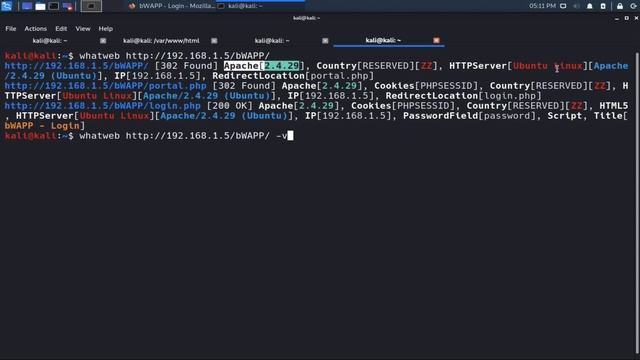Open the Help menu
640x360 pixels.
106,29
